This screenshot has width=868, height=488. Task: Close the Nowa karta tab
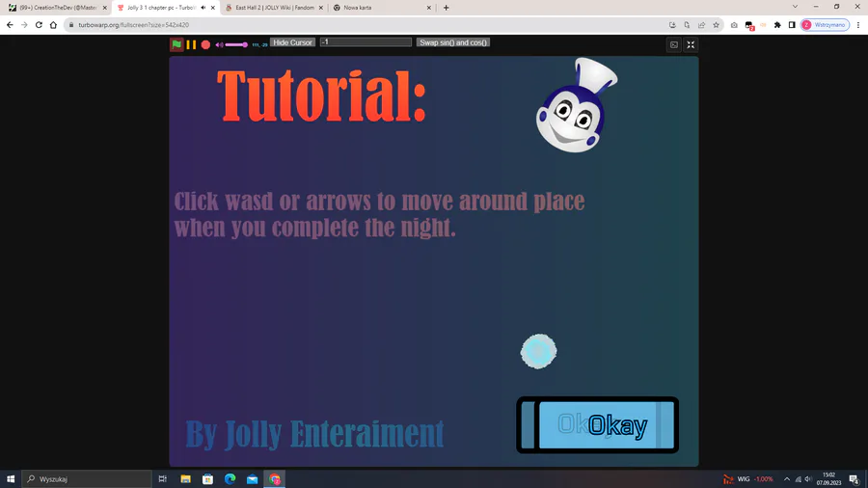[428, 8]
